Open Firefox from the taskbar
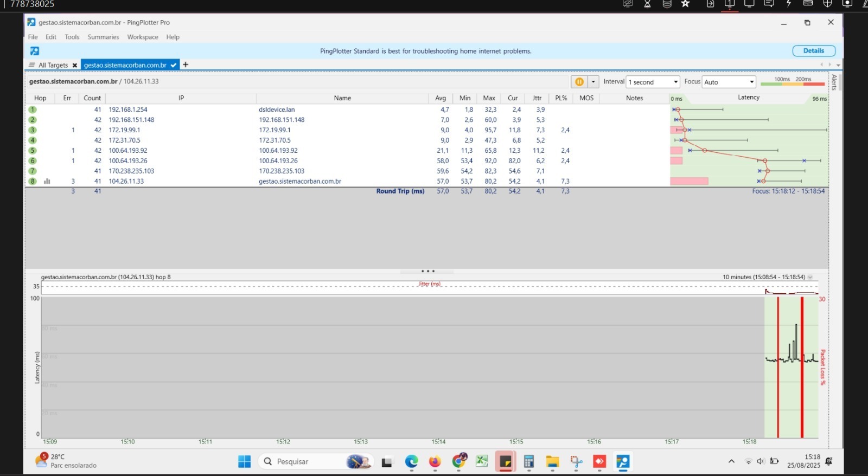The width and height of the screenshot is (868, 476). pos(435,461)
